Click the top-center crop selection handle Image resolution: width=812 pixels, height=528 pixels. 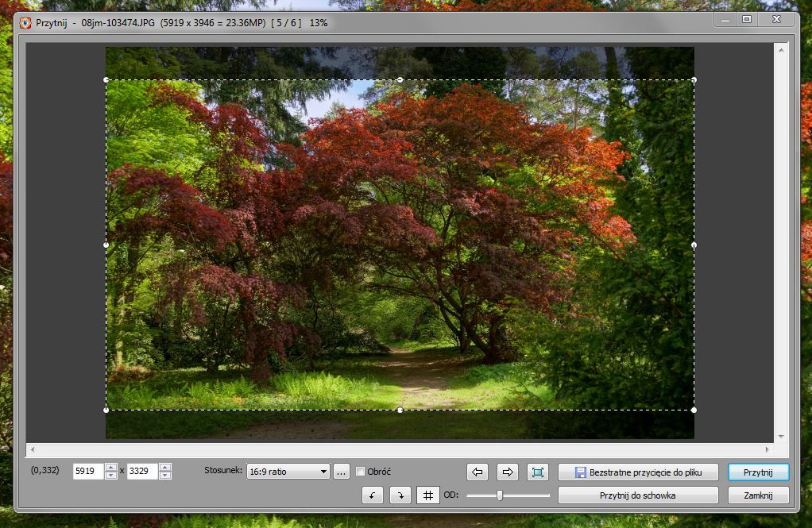(400, 79)
